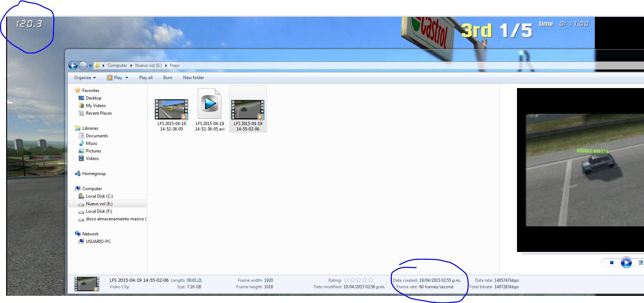Set the rating to two stars

[x=352, y=280]
